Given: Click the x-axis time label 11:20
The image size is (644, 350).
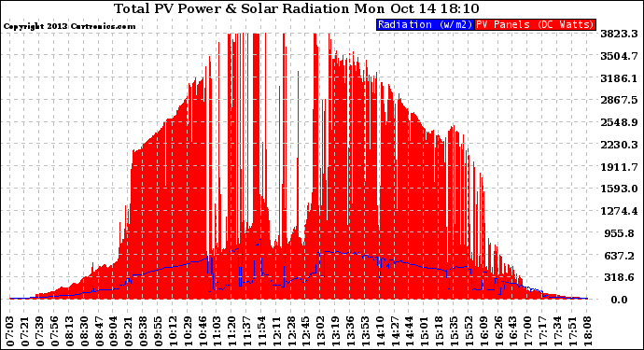Looking at the screenshot, I should [x=232, y=331].
